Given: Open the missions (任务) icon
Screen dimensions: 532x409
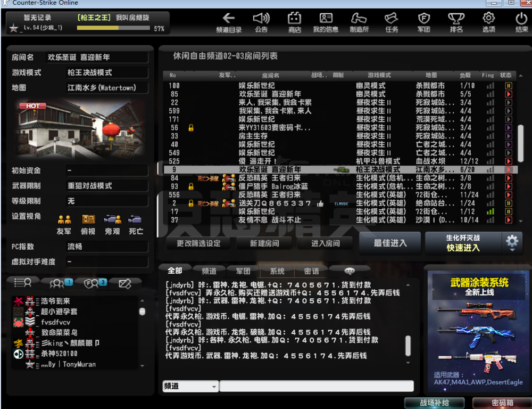Looking at the screenshot, I should click(392, 22).
